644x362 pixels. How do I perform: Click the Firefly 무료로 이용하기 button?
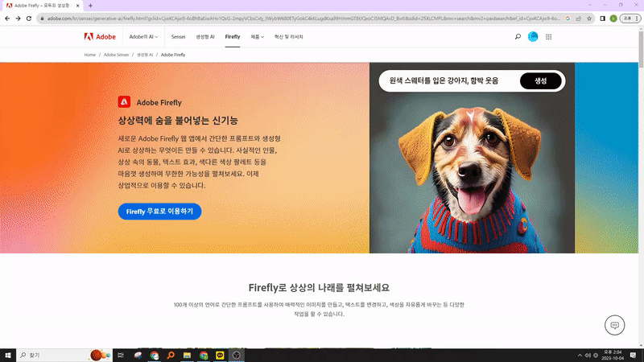(159, 212)
